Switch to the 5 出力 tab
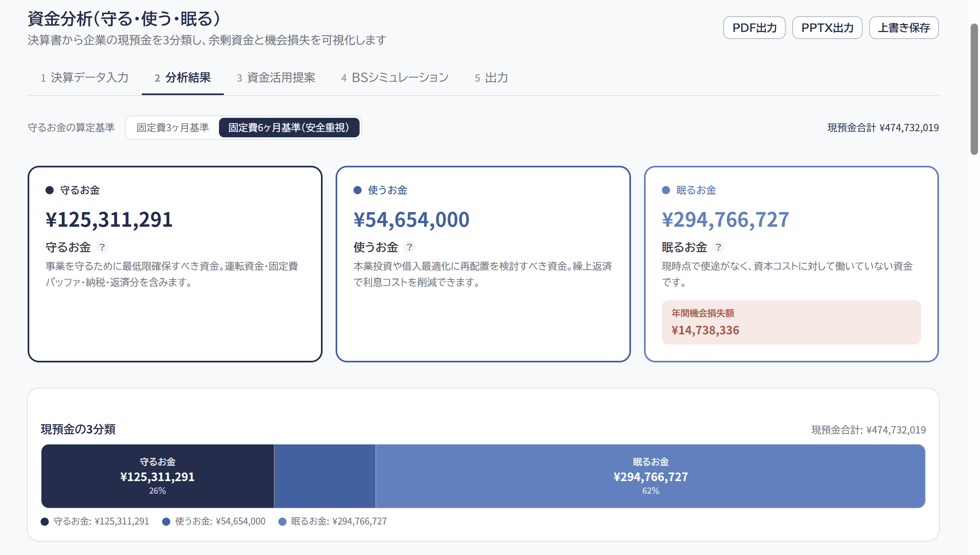This screenshot has height=555, width=980. click(x=491, y=78)
